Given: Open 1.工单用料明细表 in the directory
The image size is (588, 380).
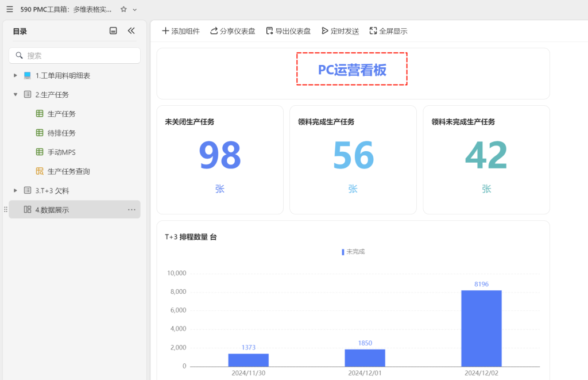Looking at the screenshot, I should tap(63, 75).
